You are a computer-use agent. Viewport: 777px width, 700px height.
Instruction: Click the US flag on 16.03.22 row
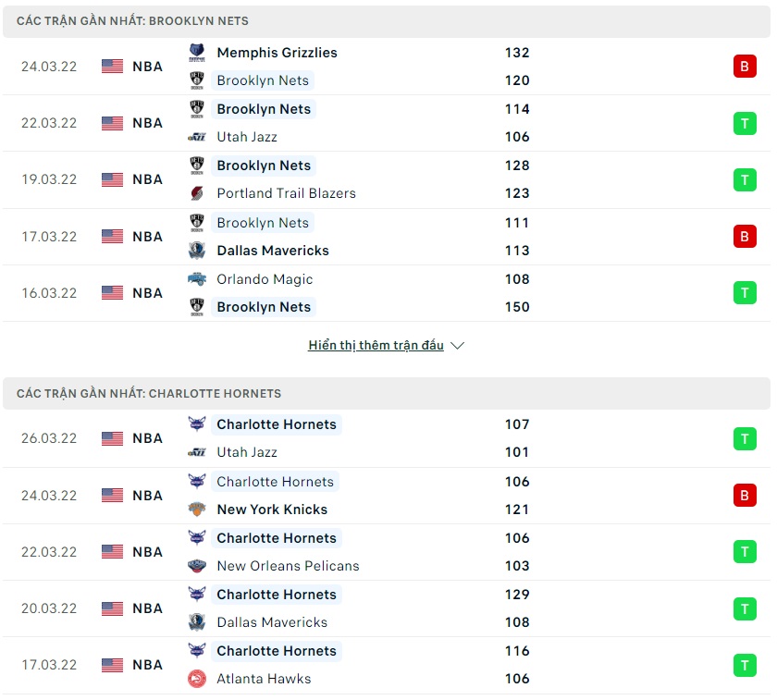tap(113, 293)
